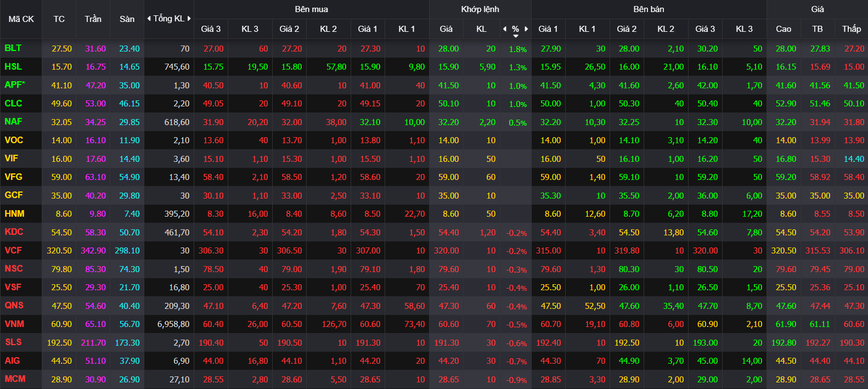Click the Thấp column header

pyautogui.click(x=852, y=29)
